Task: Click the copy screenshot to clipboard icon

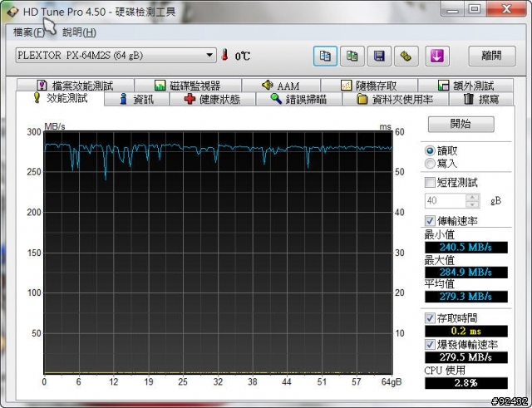Action: 352,56
